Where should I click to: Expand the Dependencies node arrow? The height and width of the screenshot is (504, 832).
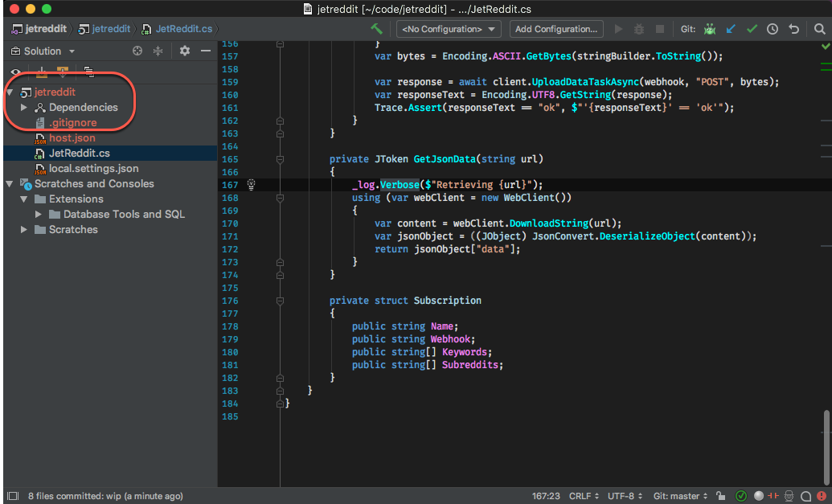point(24,107)
